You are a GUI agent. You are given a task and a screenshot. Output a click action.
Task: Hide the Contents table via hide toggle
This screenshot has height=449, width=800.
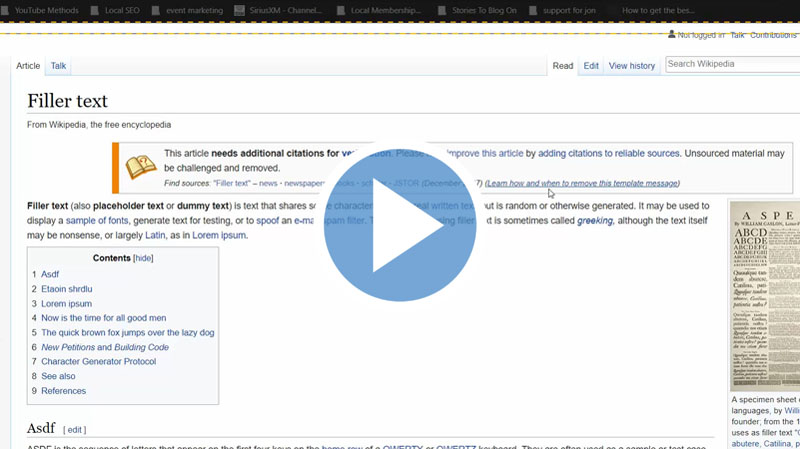(x=144, y=258)
